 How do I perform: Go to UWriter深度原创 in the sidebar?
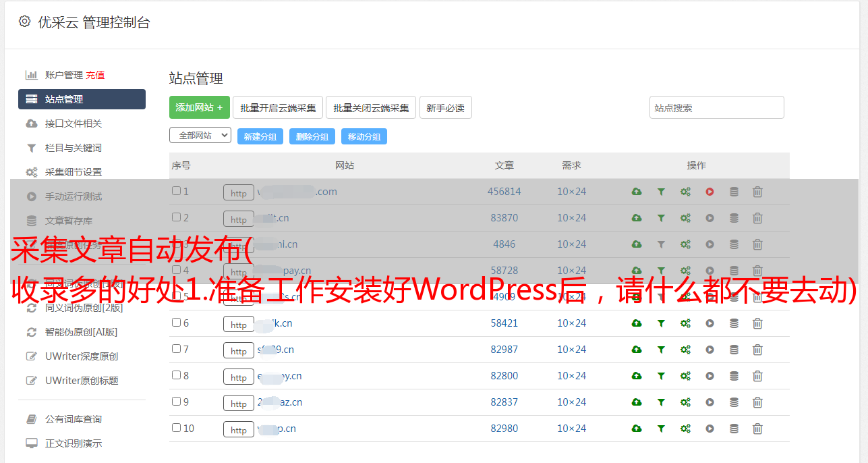[x=81, y=356]
